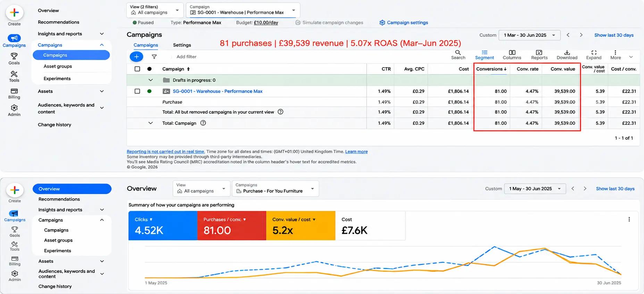The height and width of the screenshot is (294, 644).
Task: Click the 'Learn more' link
Action: click(x=356, y=152)
